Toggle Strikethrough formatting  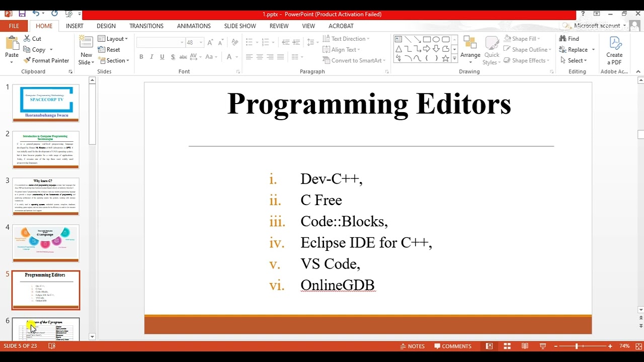coord(183,57)
